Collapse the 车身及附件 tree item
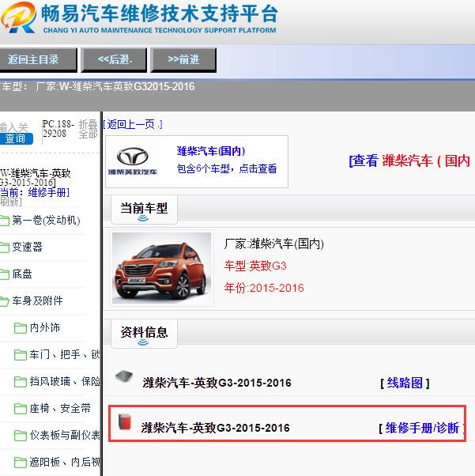This screenshot has width=475, height=476. (37, 300)
